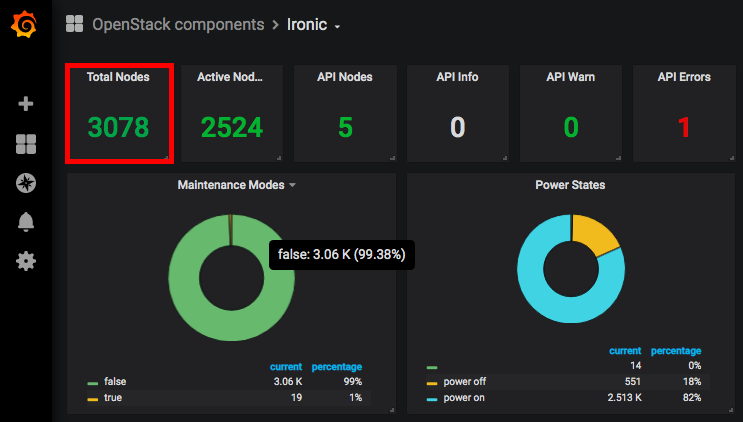743x422 pixels.
Task: Click the 551 value for power off
Action: pos(633,381)
